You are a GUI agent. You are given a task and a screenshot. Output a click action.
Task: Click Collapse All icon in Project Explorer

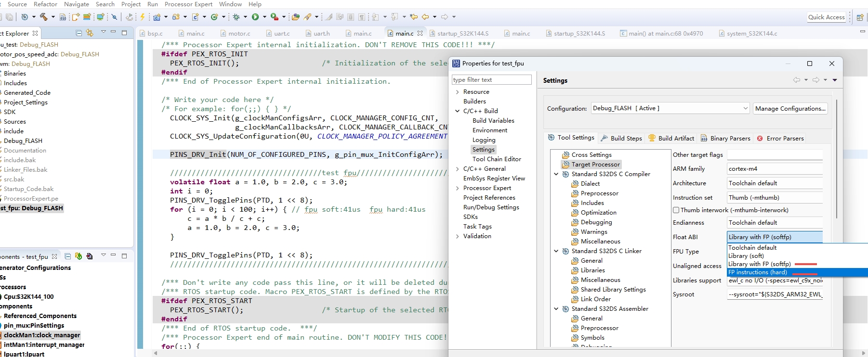click(x=79, y=33)
